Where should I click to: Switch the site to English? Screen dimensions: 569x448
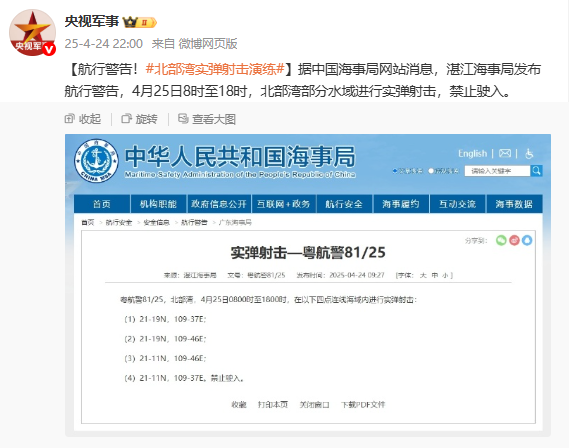[472, 153]
